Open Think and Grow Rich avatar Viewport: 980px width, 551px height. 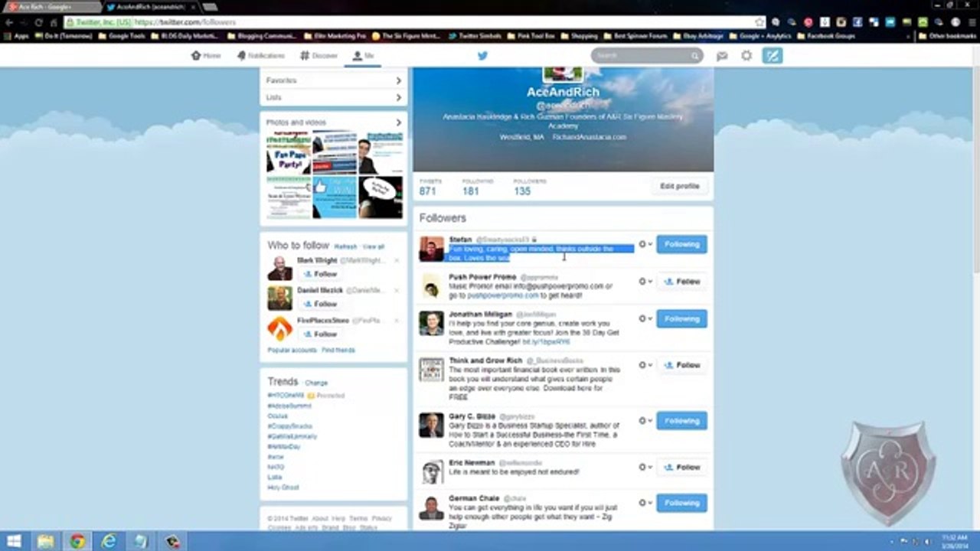[431, 369]
